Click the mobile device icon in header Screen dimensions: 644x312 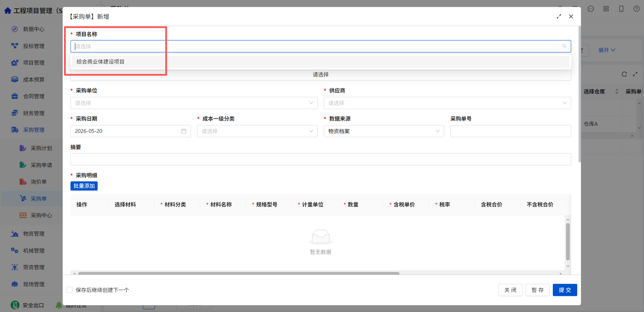click(x=621, y=9)
